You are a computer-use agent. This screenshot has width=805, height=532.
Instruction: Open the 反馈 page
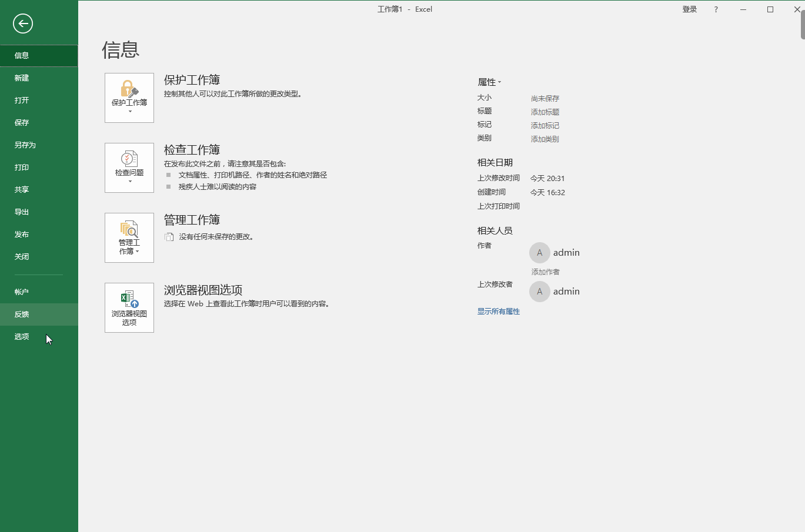pos(39,314)
